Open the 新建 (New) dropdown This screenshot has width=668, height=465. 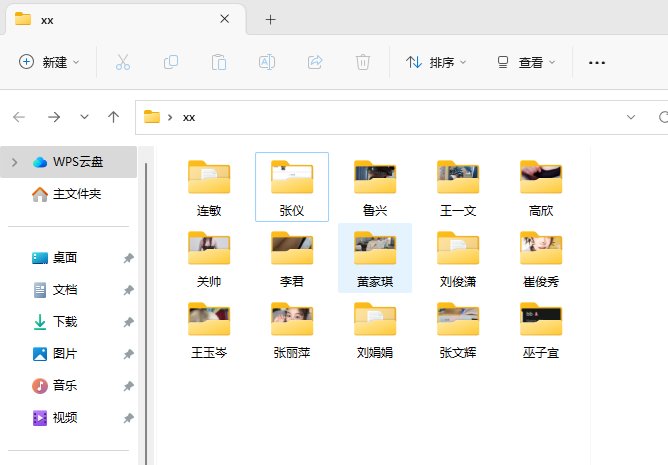coord(49,62)
